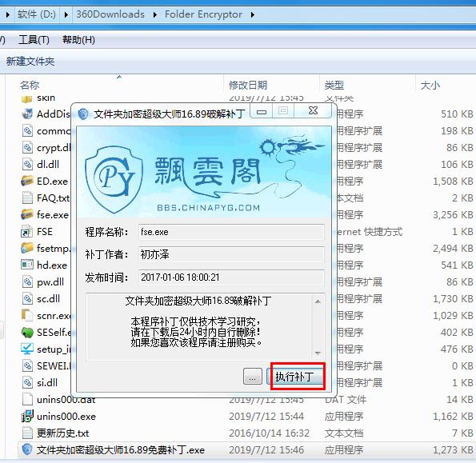
Task: Open the 工具(T) menu
Action: coord(34,40)
